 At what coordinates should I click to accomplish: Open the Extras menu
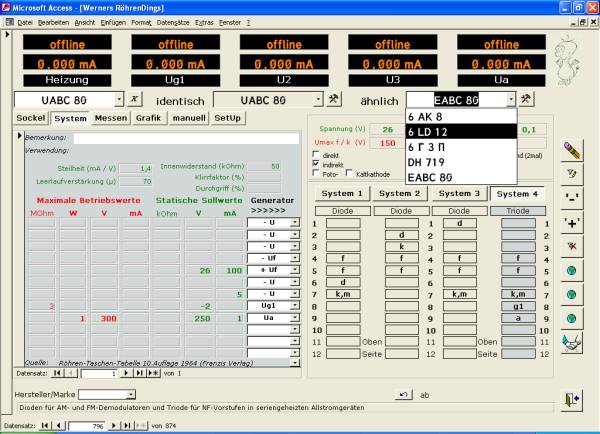pyautogui.click(x=204, y=23)
